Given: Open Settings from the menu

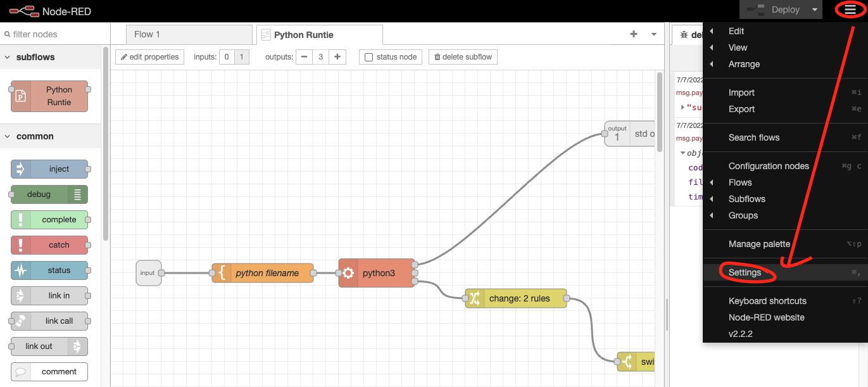Looking at the screenshot, I should click(x=785, y=272).
